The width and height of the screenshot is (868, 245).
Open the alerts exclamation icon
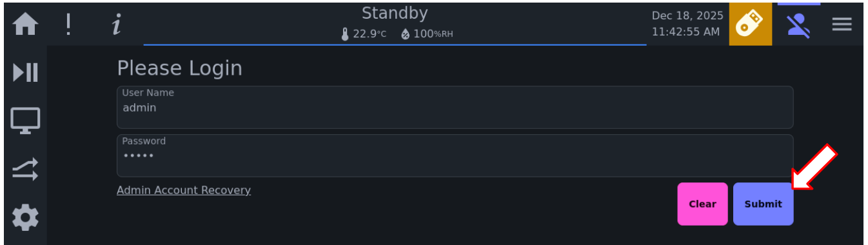point(68,25)
